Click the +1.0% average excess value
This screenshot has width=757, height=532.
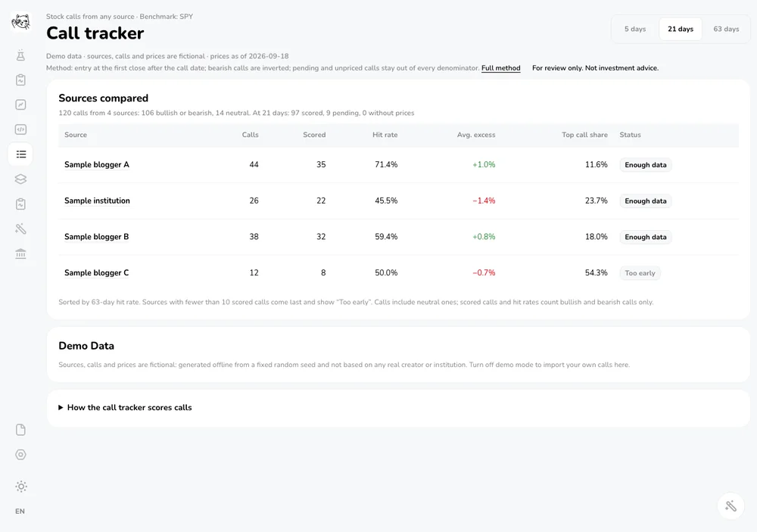(x=484, y=165)
